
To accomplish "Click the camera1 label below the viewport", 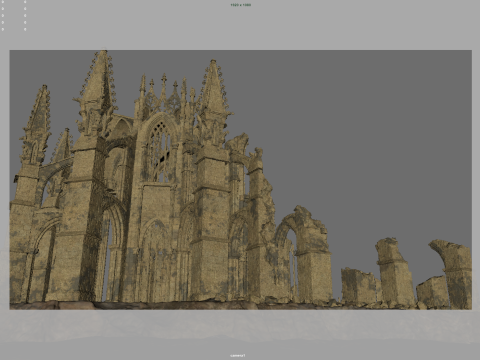I will 238,355.
